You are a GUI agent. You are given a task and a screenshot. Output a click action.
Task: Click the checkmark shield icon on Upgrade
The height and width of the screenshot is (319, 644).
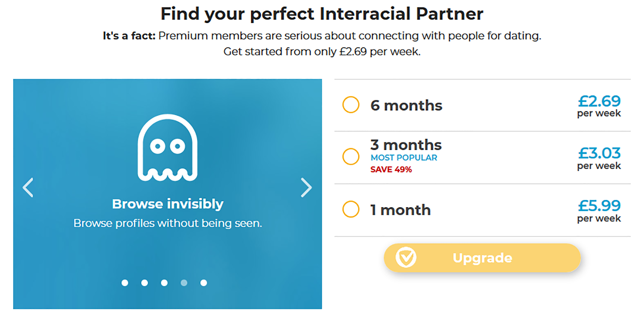(406, 257)
